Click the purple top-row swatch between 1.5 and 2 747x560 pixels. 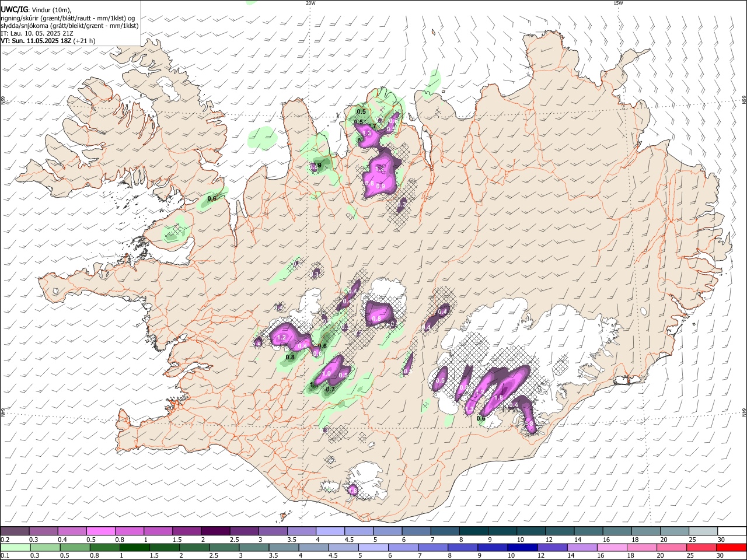[x=186, y=531]
